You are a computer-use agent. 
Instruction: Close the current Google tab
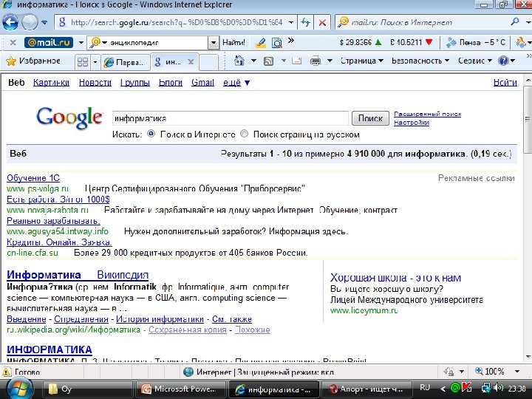click(x=191, y=62)
